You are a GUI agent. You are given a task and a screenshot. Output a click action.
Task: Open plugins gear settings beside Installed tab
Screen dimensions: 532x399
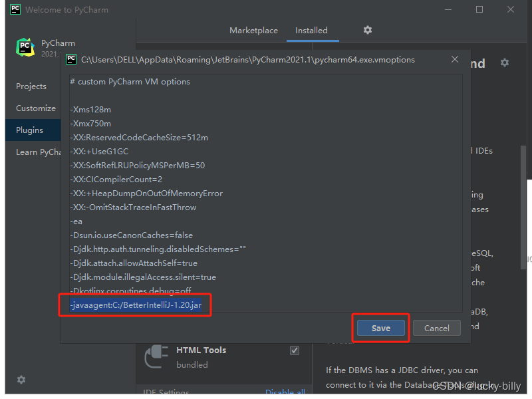click(368, 30)
